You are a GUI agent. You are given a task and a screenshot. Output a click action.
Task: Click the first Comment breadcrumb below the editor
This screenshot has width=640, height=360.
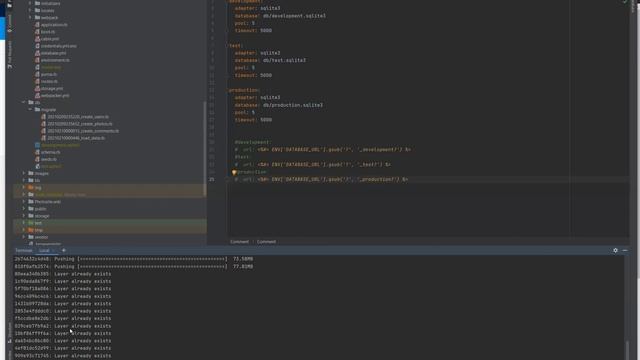coord(240,242)
